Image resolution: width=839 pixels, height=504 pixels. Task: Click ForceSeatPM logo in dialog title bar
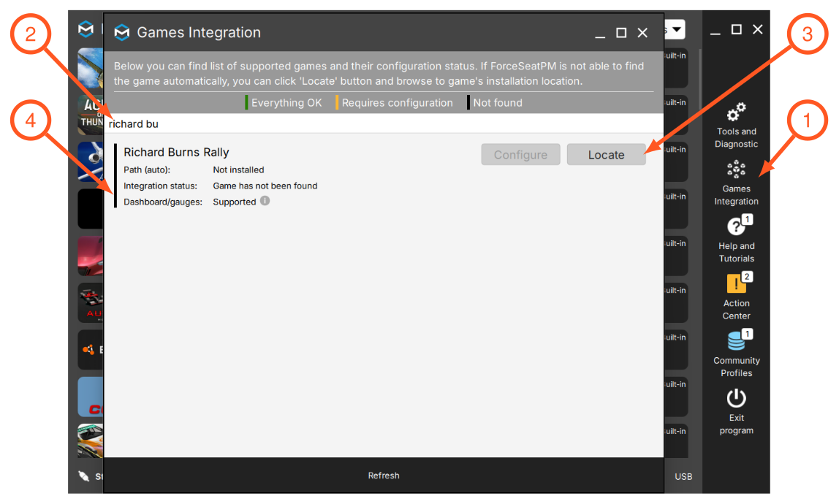(x=122, y=33)
